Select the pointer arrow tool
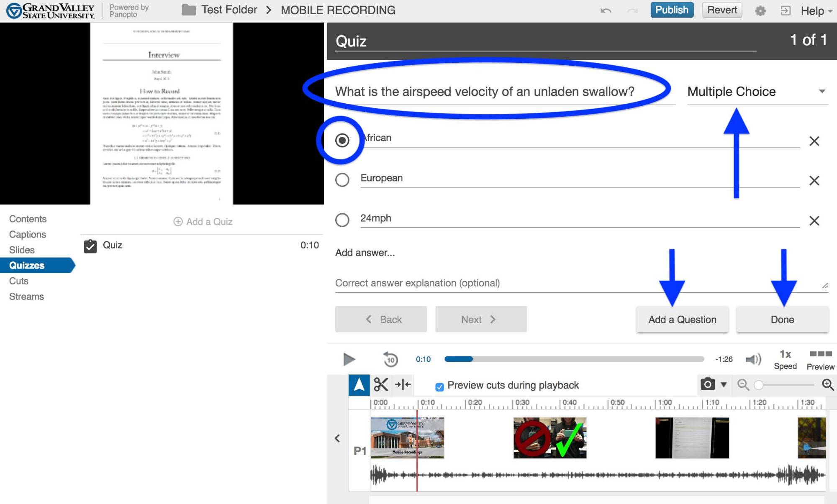Viewport: 837px width, 504px height. (359, 384)
